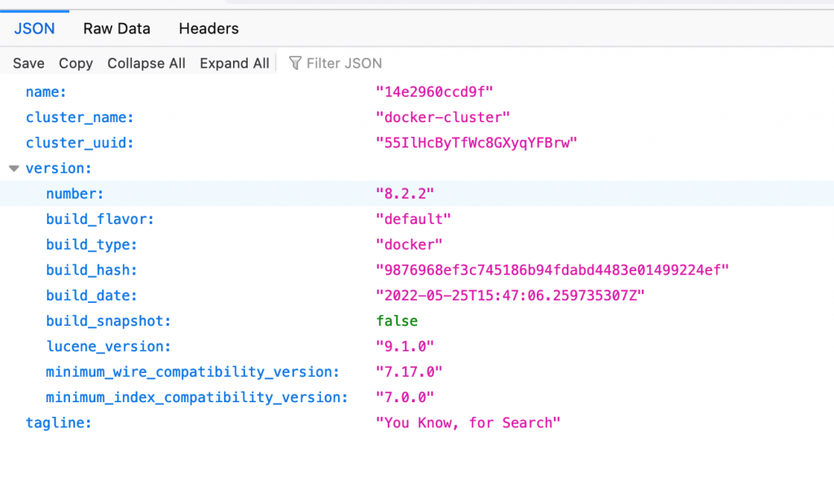Click the false value
The width and height of the screenshot is (834, 504).
point(397,322)
